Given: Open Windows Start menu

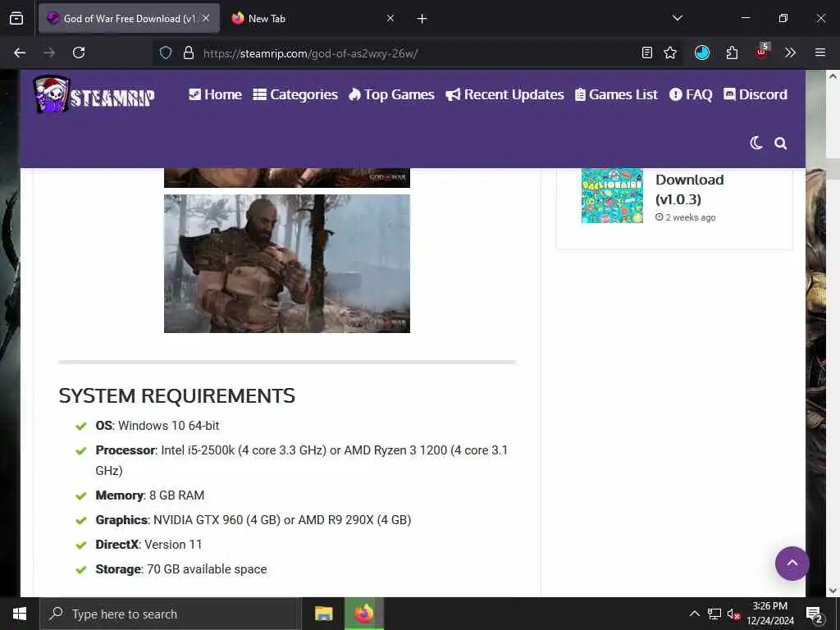Looking at the screenshot, I should (x=20, y=614).
